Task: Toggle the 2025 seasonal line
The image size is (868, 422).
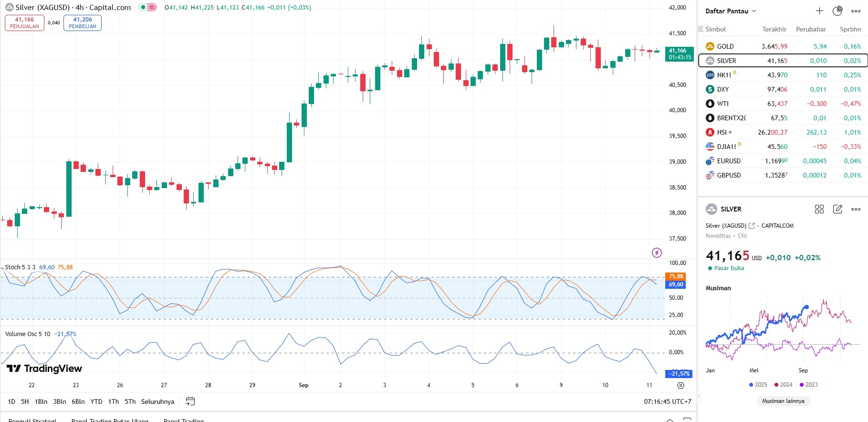Action: click(758, 385)
